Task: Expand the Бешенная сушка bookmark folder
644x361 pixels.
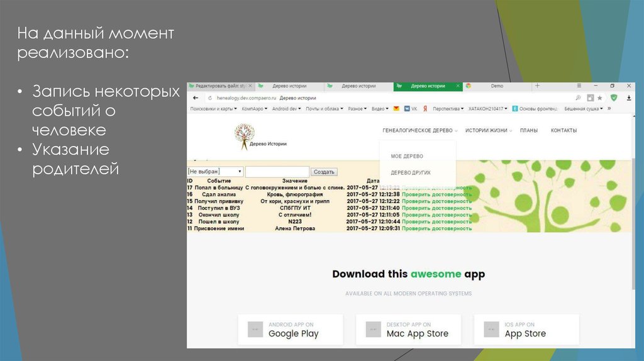Action: [x=584, y=109]
